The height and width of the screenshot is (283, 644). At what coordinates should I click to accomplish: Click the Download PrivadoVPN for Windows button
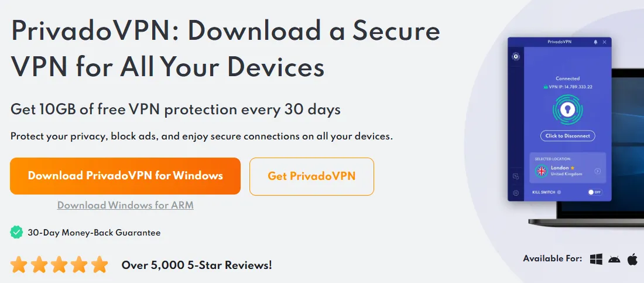pos(125,176)
